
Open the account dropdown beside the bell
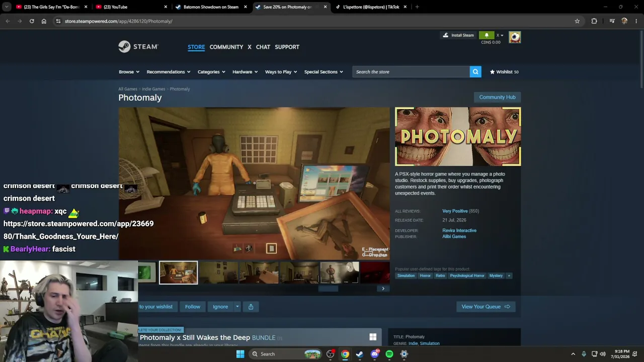500,35
